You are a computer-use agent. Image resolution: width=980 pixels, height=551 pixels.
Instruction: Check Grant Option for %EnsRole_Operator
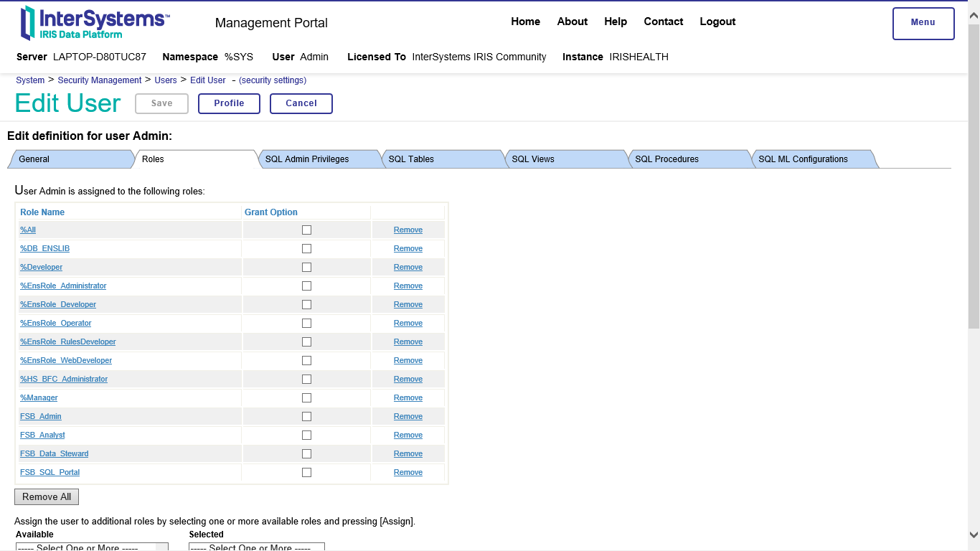tap(306, 323)
